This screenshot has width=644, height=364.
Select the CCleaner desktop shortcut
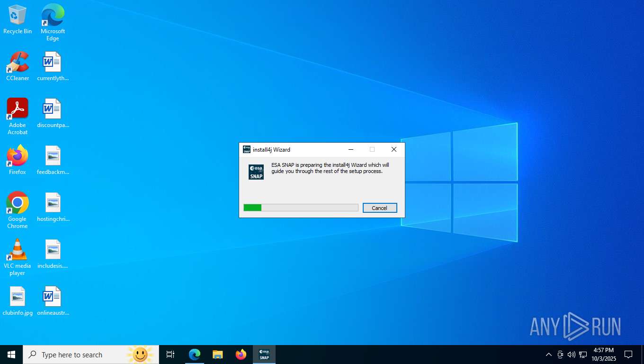click(18, 66)
